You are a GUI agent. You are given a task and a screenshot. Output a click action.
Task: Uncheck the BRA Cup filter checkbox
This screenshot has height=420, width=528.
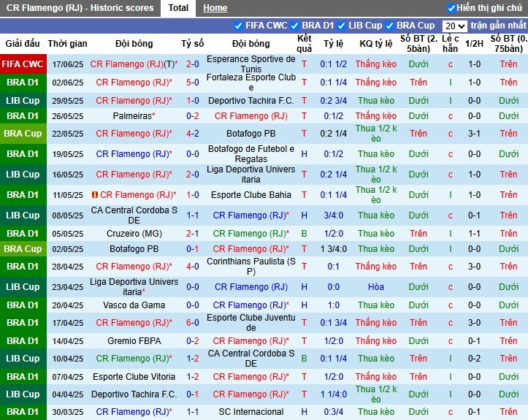[389, 26]
